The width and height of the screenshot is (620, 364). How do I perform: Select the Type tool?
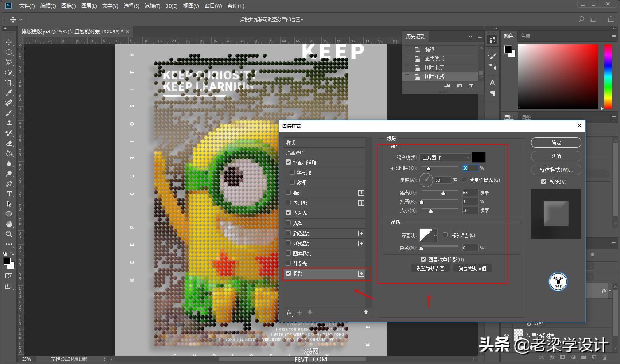pyautogui.click(x=9, y=194)
